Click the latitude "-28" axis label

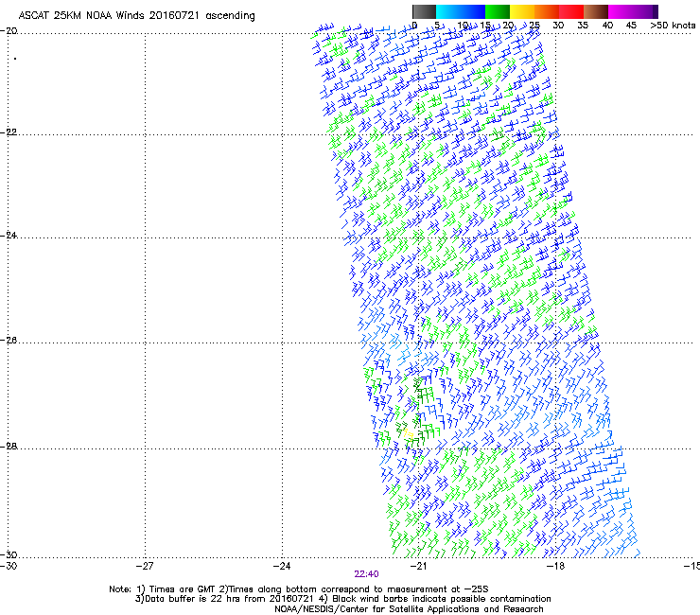pos(9,447)
